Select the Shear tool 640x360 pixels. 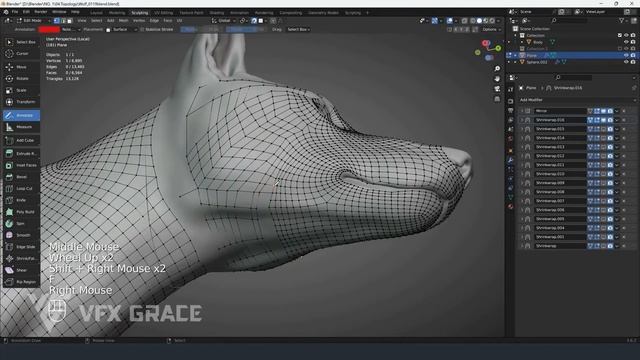tap(21, 270)
